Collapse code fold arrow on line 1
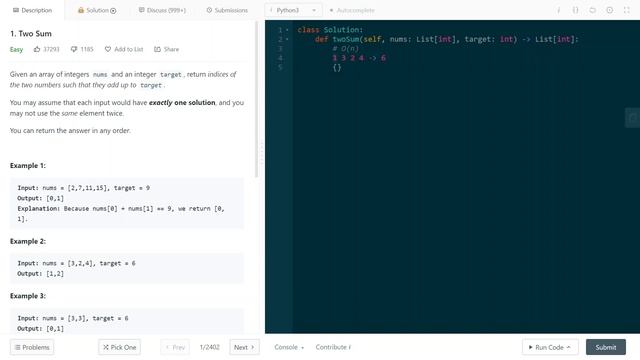 (287, 30)
